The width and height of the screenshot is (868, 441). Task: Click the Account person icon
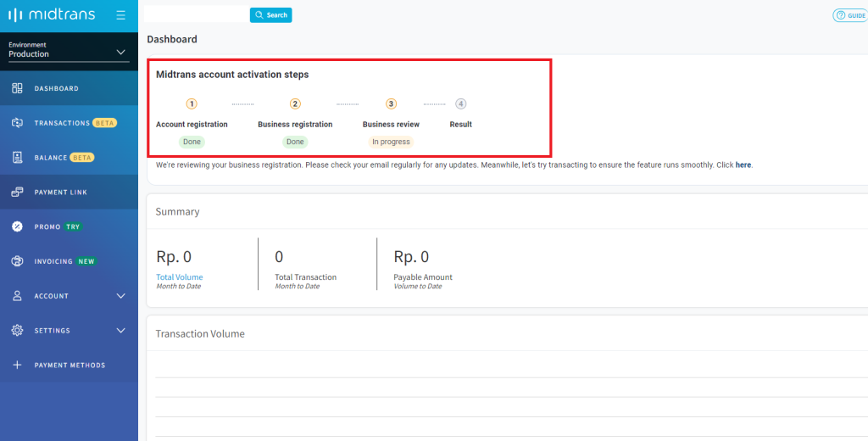[x=17, y=296]
